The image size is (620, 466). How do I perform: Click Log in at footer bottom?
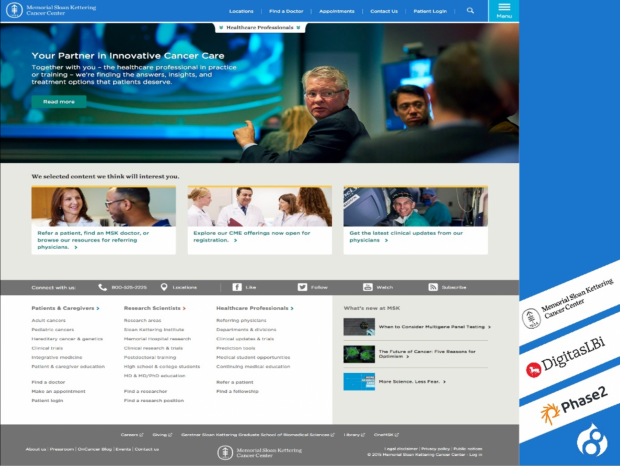coord(476,455)
